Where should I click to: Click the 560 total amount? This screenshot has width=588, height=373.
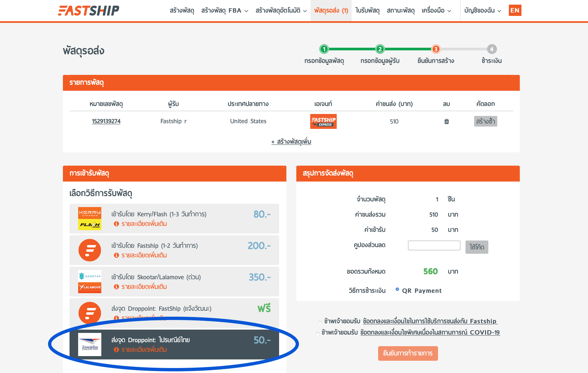pos(430,272)
